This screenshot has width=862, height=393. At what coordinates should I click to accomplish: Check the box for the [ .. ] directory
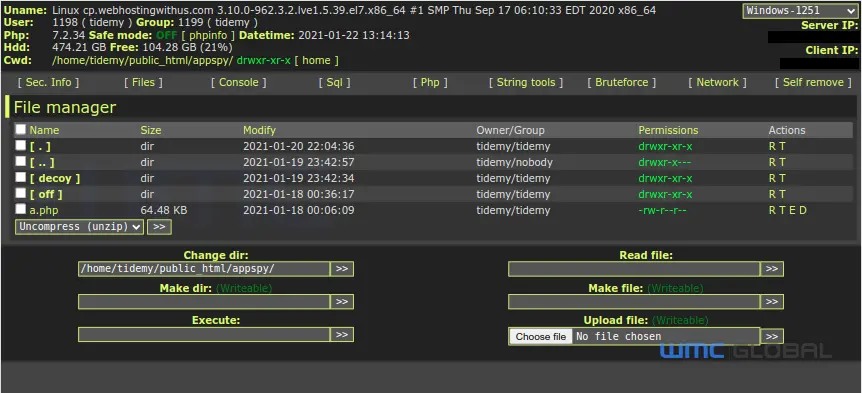coord(20,162)
